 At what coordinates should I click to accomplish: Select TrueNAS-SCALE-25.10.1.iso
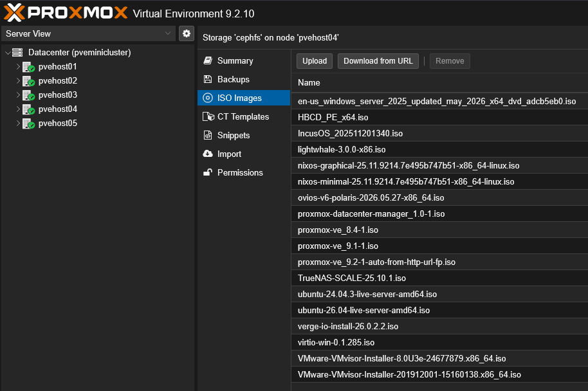coord(439,278)
